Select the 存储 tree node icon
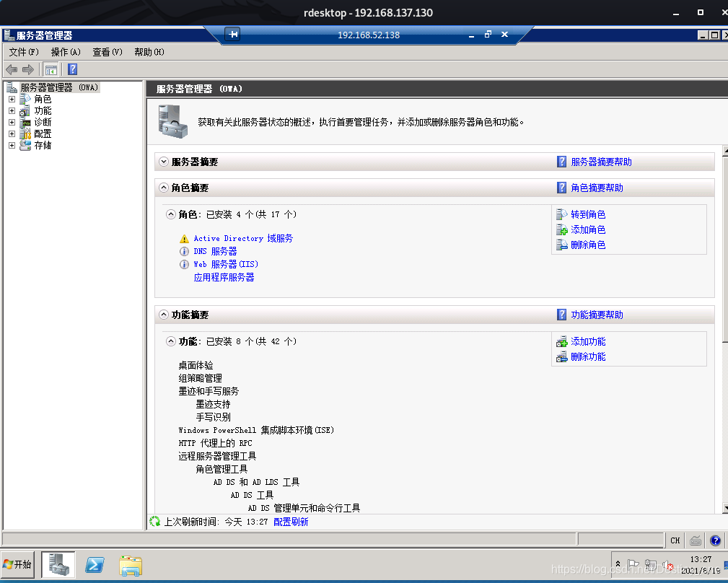728x583 pixels. 25,145
